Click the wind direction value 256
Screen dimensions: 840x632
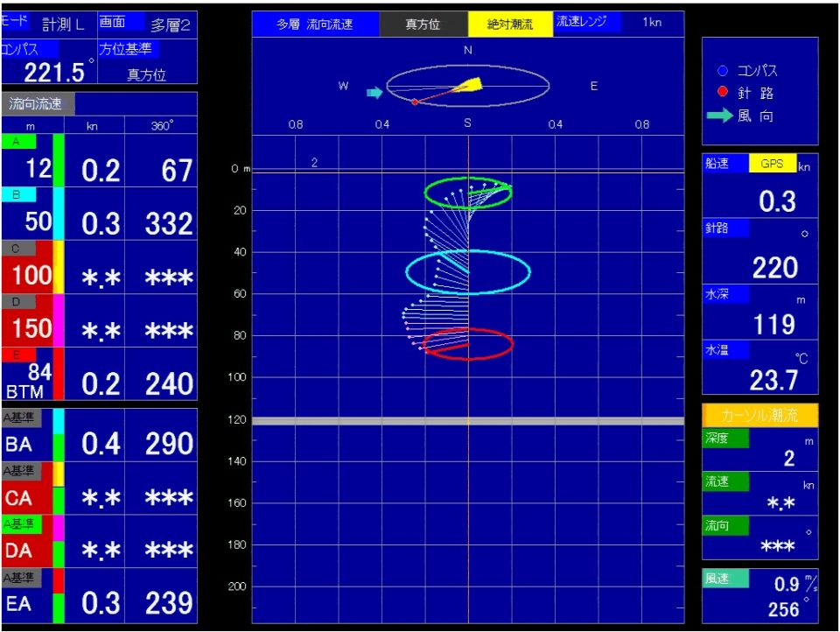(x=783, y=609)
